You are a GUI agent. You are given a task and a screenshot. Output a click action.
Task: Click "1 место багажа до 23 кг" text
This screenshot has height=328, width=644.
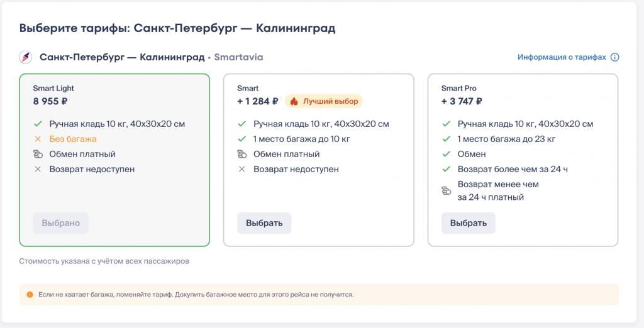pyautogui.click(x=506, y=139)
